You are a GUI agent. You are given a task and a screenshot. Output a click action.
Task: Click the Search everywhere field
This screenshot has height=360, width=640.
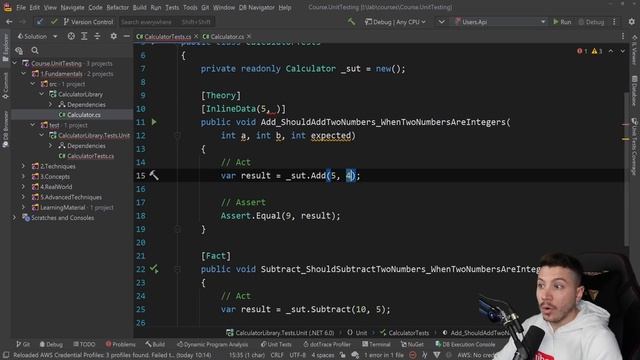click(167, 22)
